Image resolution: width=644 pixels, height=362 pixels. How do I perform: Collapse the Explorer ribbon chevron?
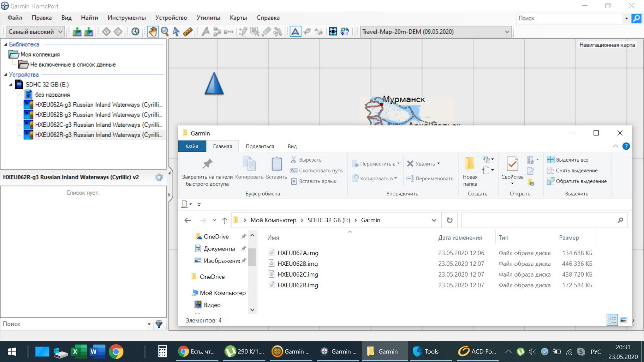[x=615, y=146]
